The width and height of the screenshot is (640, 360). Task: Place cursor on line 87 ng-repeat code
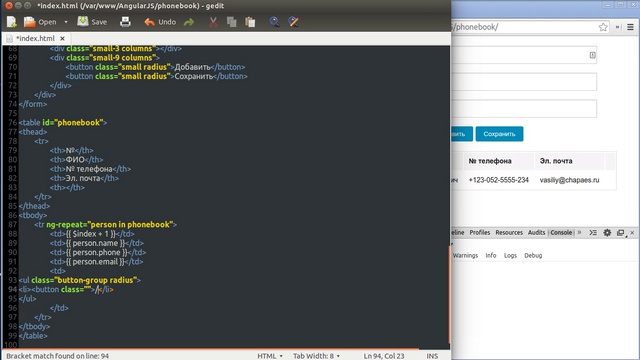[105, 224]
